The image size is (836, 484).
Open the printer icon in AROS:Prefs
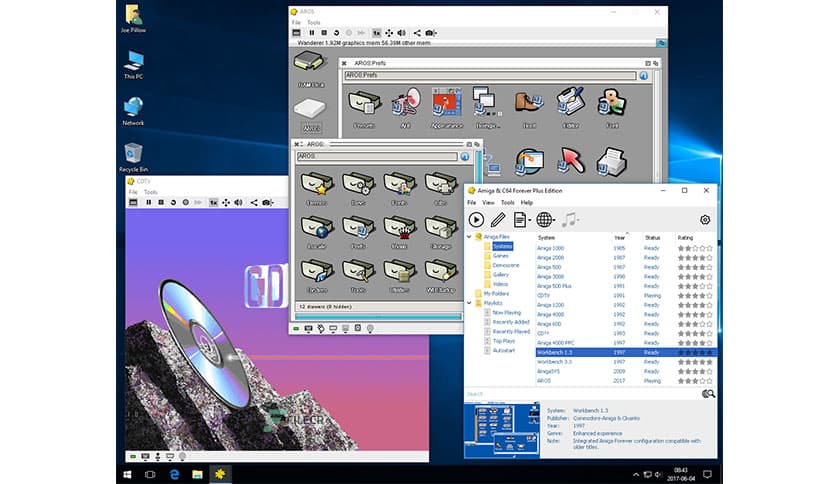(x=612, y=162)
